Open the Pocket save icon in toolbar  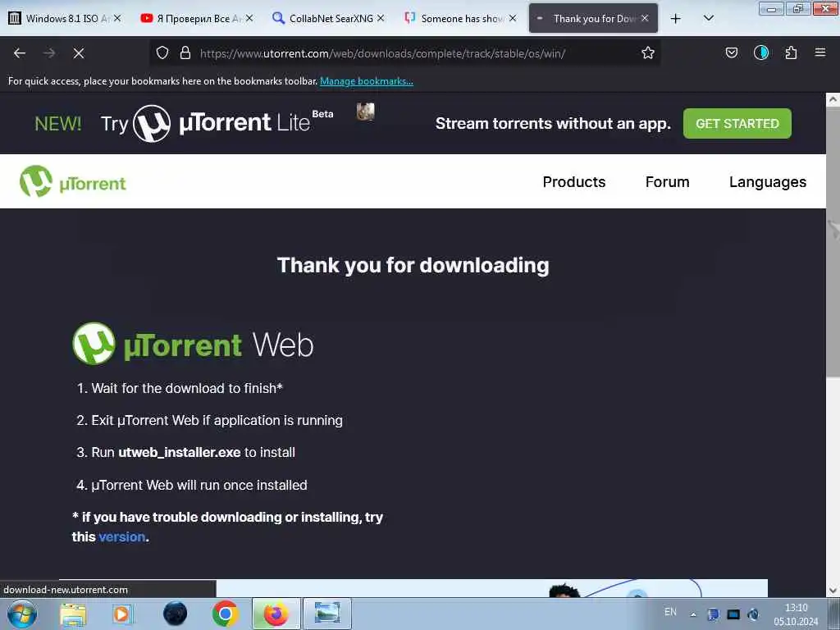tap(731, 52)
